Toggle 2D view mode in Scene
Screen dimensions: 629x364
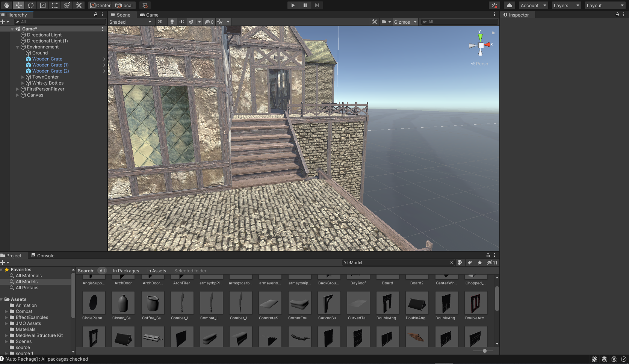160,22
